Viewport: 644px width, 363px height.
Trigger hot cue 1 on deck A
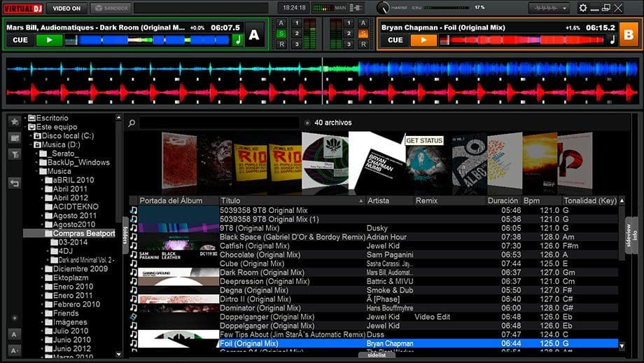(x=297, y=23)
